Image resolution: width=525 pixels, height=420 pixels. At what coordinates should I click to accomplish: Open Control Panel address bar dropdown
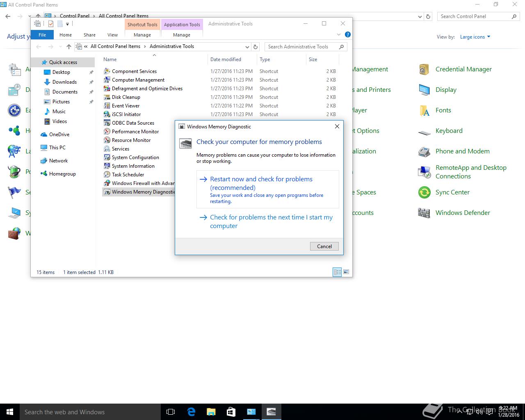tap(420, 17)
